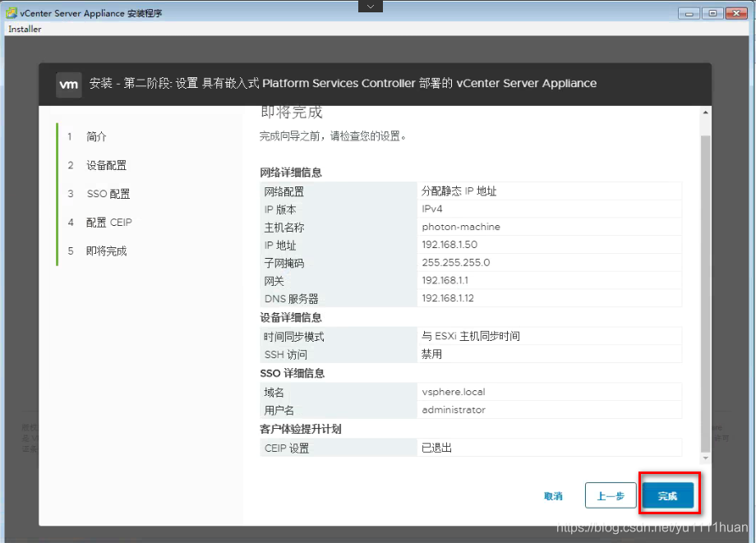Screen dimensions: 756x543
Task: Click the 主机名称 row label
Action: pyautogui.click(x=284, y=228)
